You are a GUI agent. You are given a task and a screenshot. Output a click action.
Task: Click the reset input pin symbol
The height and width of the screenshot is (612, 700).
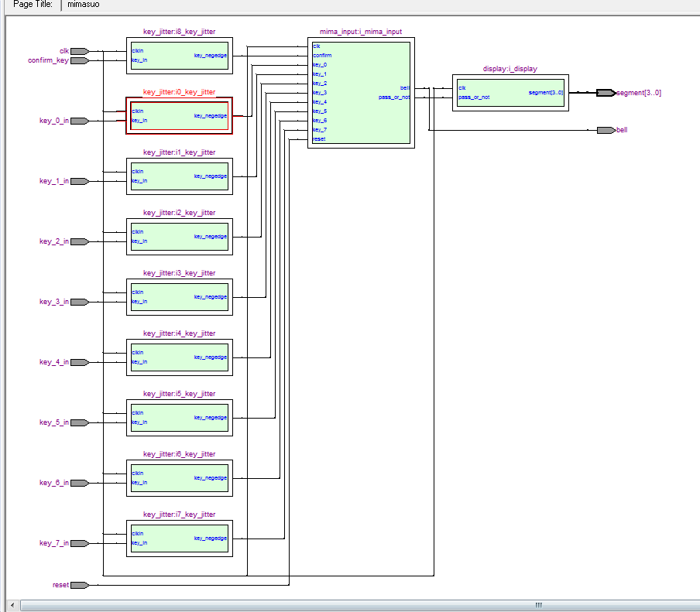click(79, 585)
